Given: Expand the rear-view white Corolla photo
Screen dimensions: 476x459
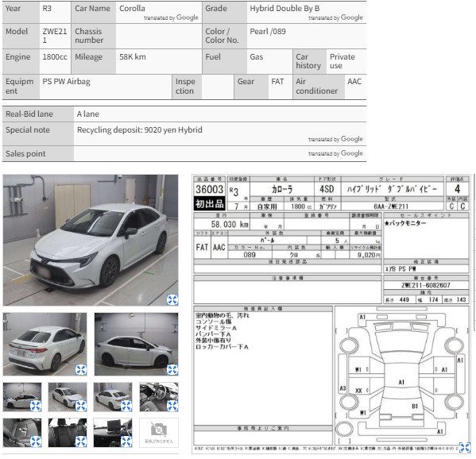Looking at the screenshot, I should click(81, 370).
